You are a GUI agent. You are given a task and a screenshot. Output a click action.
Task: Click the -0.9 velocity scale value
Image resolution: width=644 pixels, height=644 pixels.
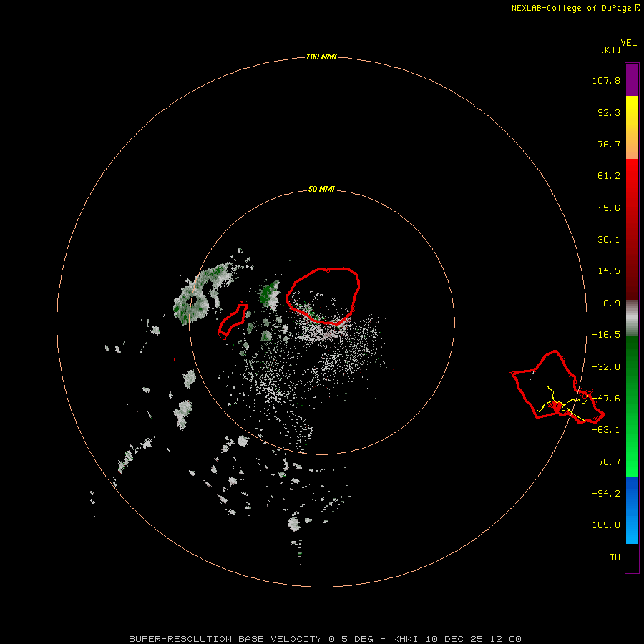(x=609, y=303)
